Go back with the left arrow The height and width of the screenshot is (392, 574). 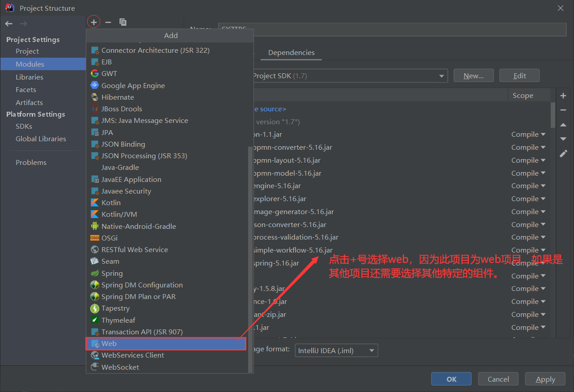pyautogui.click(x=9, y=24)
